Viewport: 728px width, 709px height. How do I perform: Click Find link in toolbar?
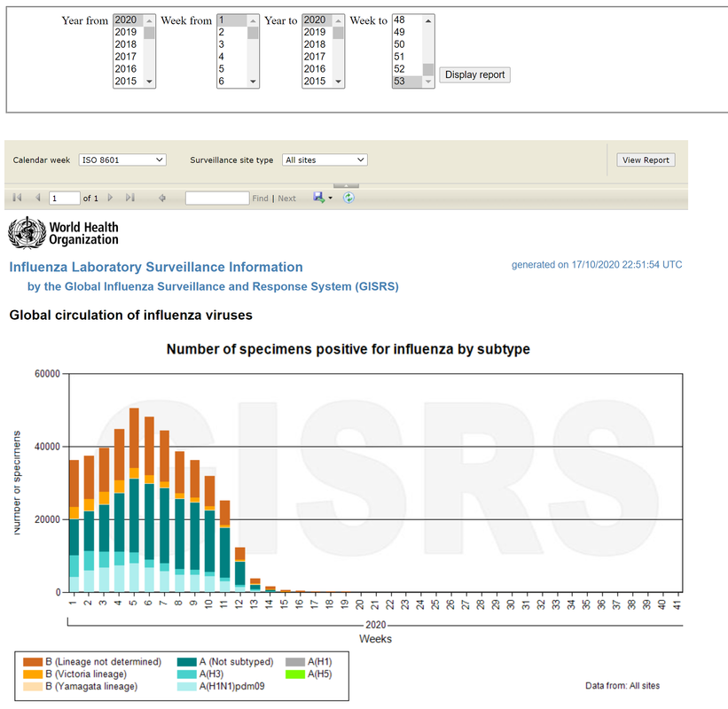260,199
